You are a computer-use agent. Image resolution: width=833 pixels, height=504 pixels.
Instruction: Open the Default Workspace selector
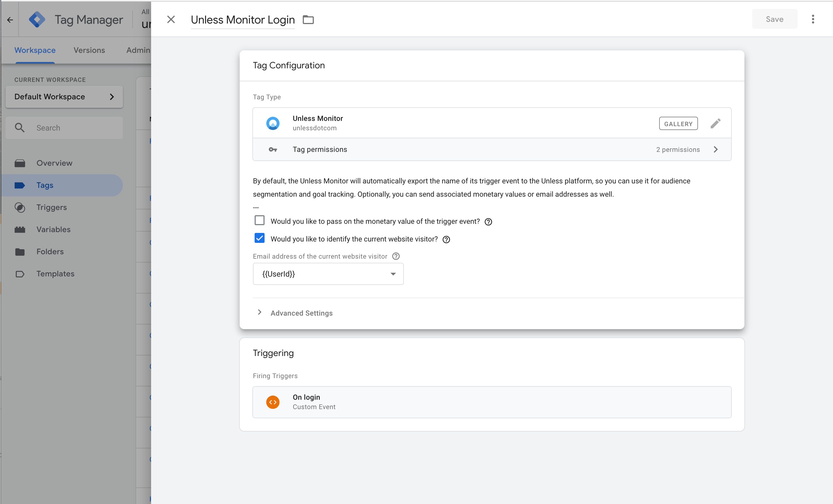pyautogui.click(x=64, y=97)
